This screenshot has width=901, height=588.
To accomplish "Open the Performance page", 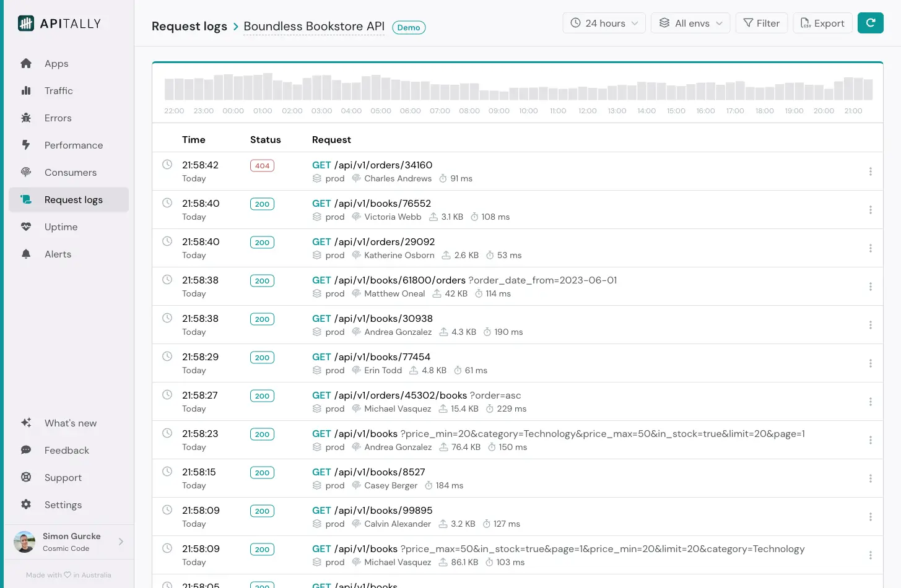I will [x=68, y=145].
